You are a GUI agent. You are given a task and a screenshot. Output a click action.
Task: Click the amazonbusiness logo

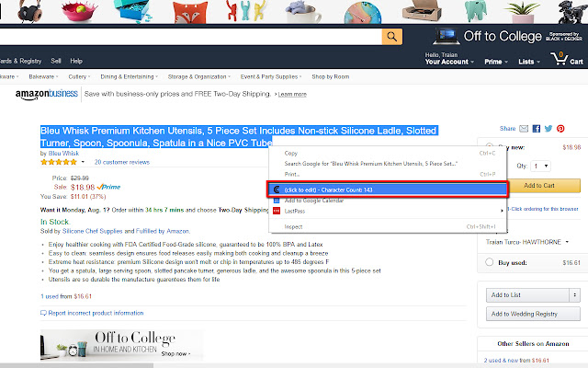[47, 94]
